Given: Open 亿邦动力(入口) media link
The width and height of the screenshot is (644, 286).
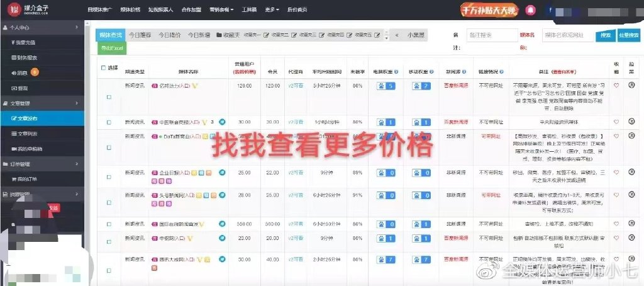Looking at the screenshot, I should point(174,86).
